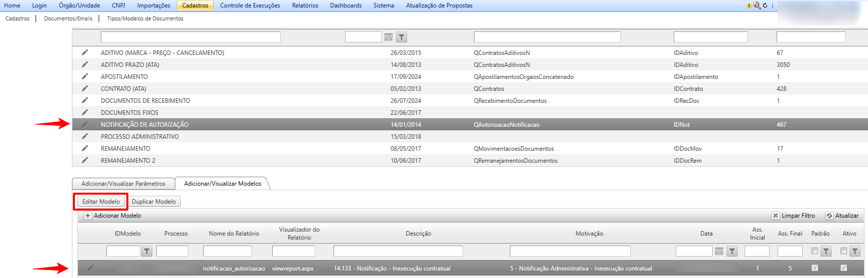Click the Editar Modelo button
The height and width of the screenshot is (278, 868).
[x=101, y=202]
